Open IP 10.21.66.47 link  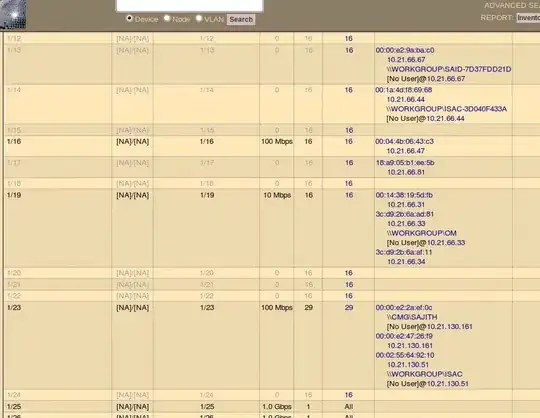[406, 151]
